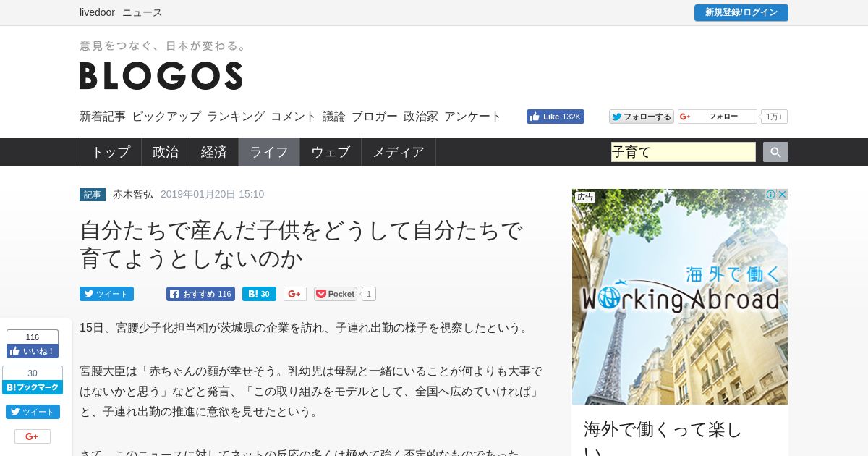The width and height of the screenshot is (868, 456).
Task: Click the floating Google+ button at left
Action: coord(33,436)
